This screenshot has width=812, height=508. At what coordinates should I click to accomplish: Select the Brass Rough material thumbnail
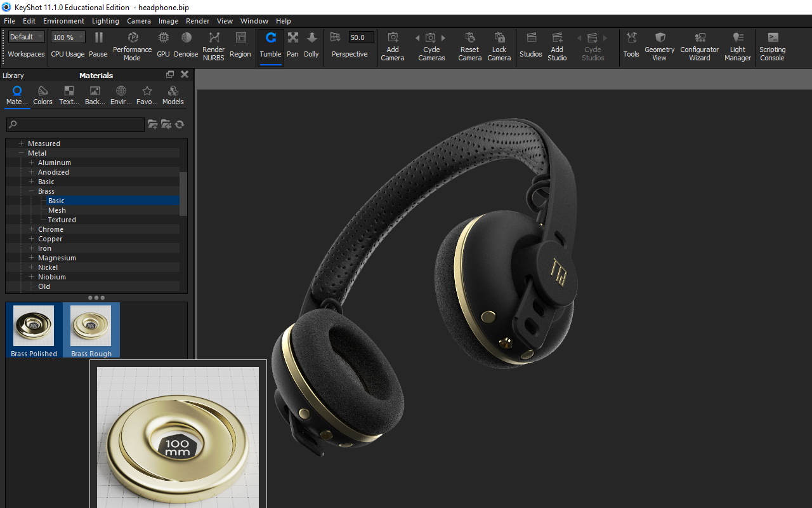[91, 330]
